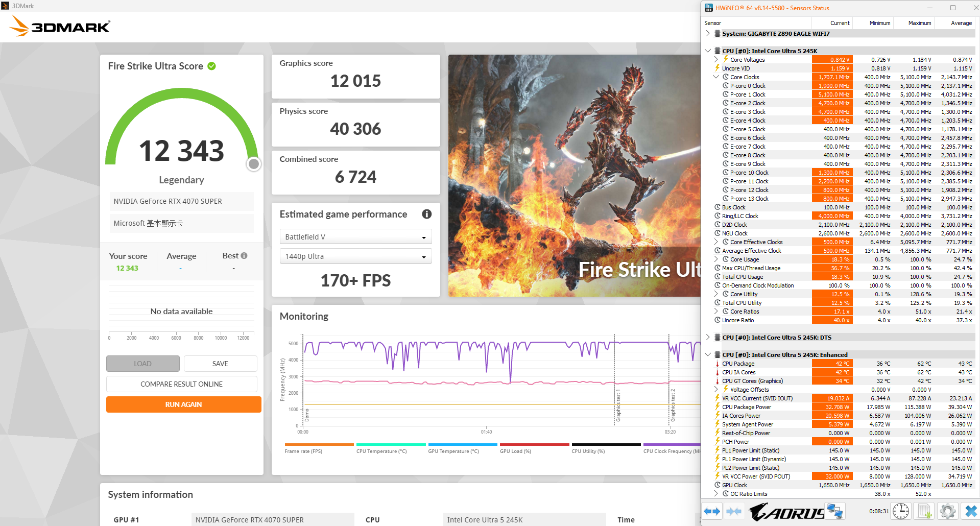Click the orange RUN AGAIN button

184,404
